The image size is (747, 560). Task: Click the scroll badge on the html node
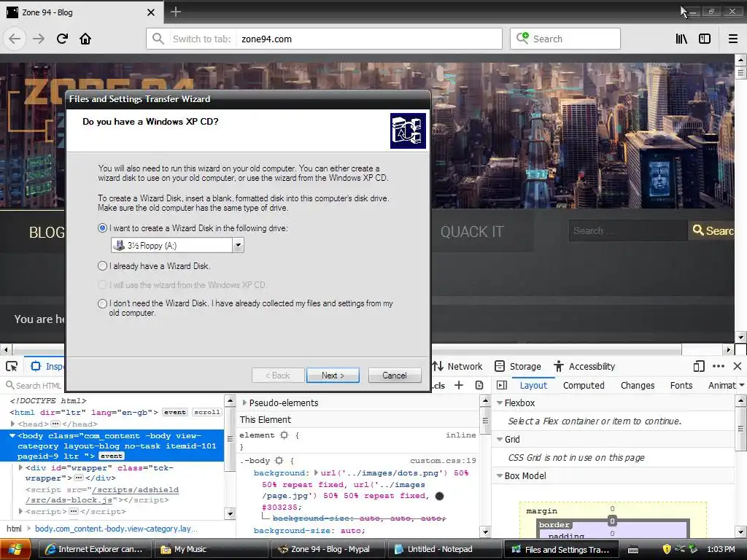click(x=206, y=413)
